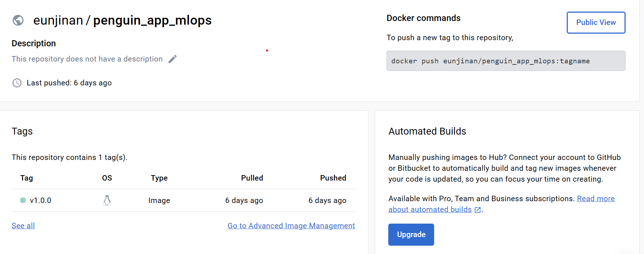The height and width of the screenshot is (254, 644).
Task: Click the Type column header
Action: click(x=159, y=178)
